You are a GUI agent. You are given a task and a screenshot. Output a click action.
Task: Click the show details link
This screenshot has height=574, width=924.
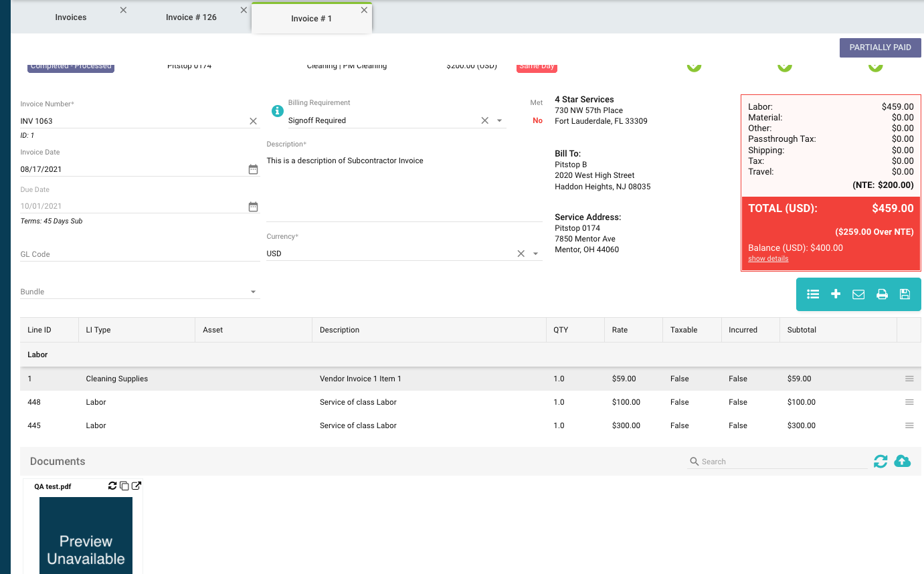point(768,259)
